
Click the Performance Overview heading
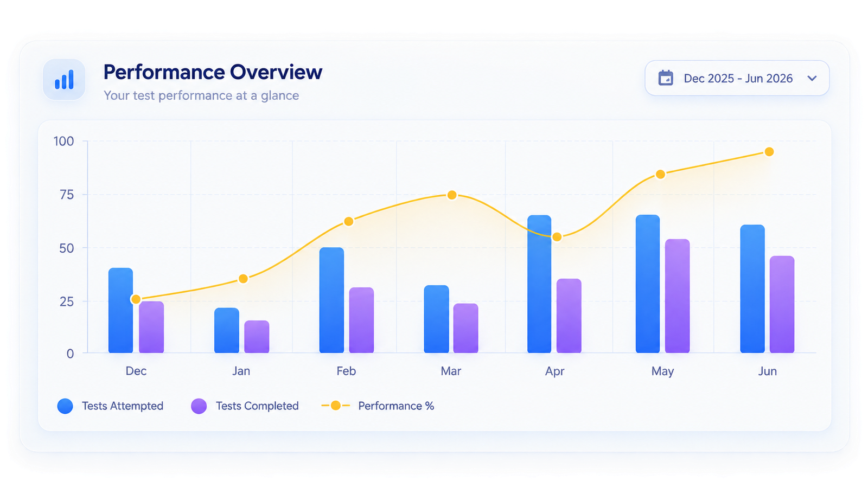[x=213, y=72]
